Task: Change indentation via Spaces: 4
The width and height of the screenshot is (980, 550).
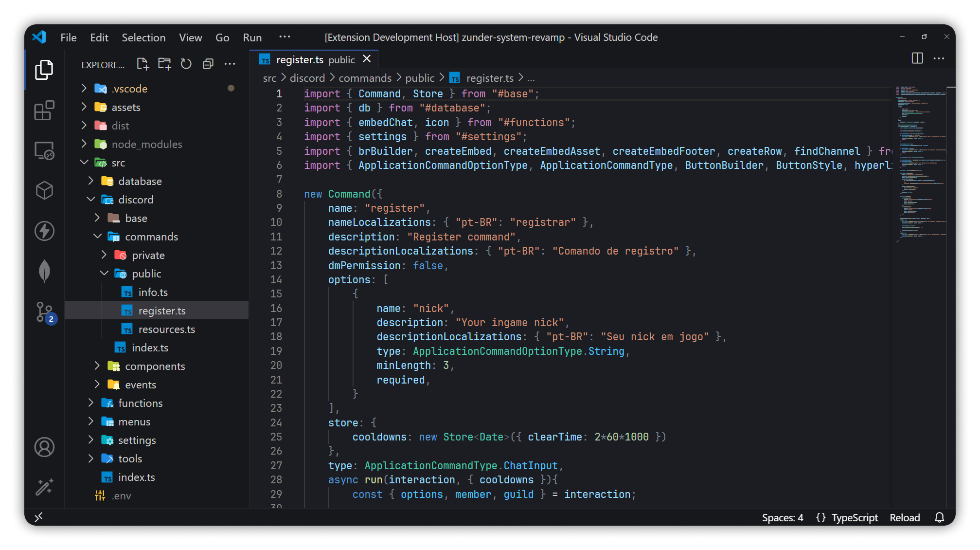Action: pyautogui.click(x=782, y=518)
